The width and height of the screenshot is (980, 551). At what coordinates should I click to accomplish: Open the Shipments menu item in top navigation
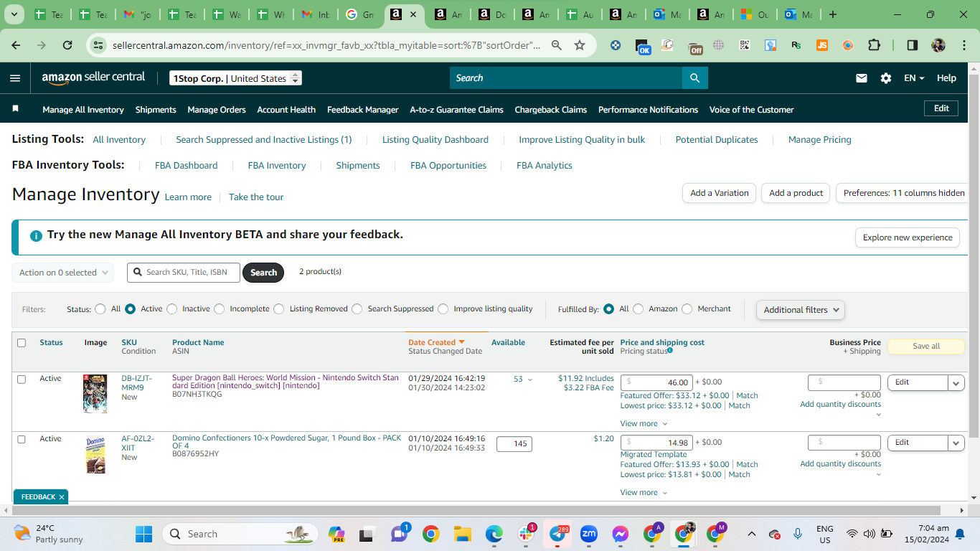click(156, 110)
